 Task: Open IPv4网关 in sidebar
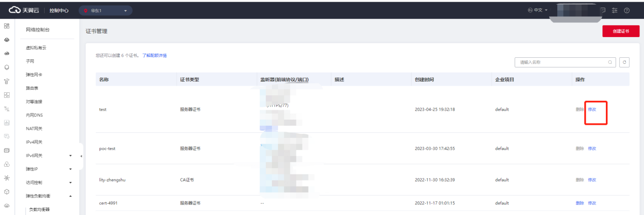(x=34, y=142)
